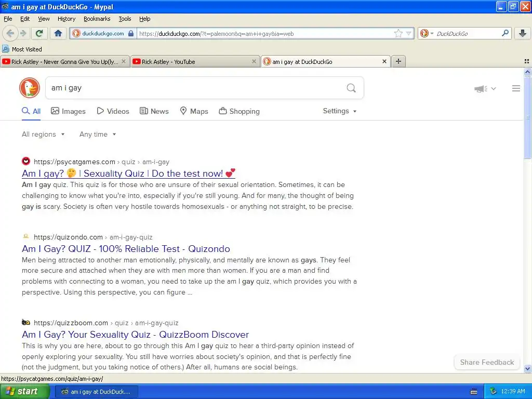Viewport: 532px width, 399px height.
Task: Open the Most Visited bookmarks folder
Action: 22,49
